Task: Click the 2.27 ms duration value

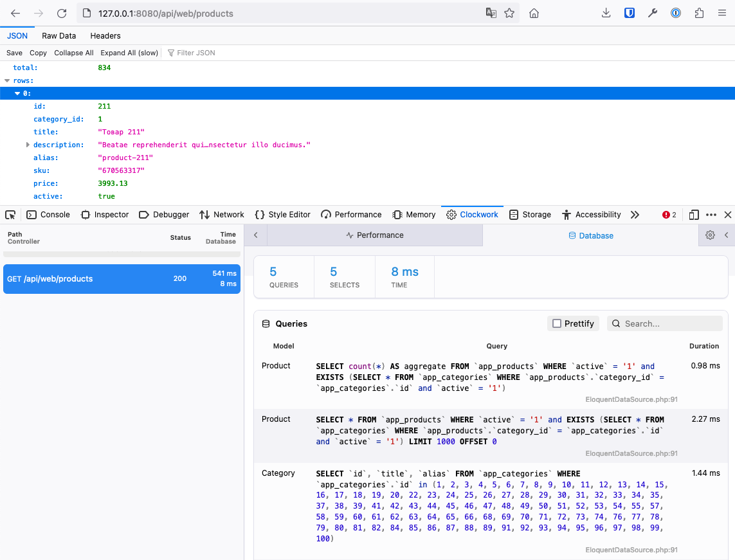Action: point(705,419)
